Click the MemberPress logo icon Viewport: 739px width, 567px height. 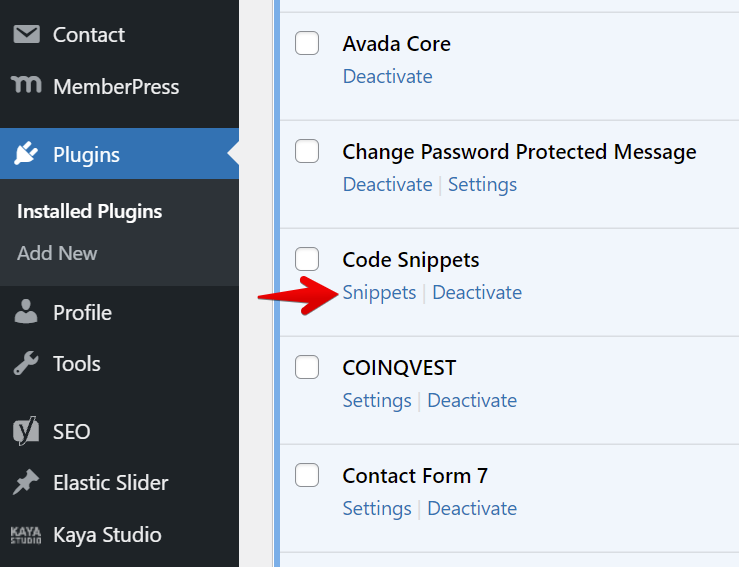[x=26, y=86]
